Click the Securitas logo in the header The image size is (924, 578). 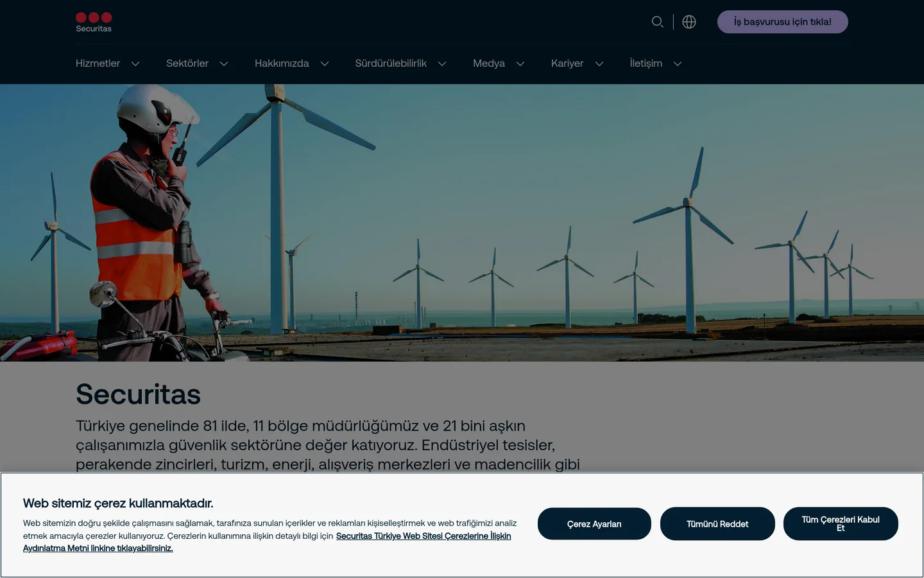point(94,22)
